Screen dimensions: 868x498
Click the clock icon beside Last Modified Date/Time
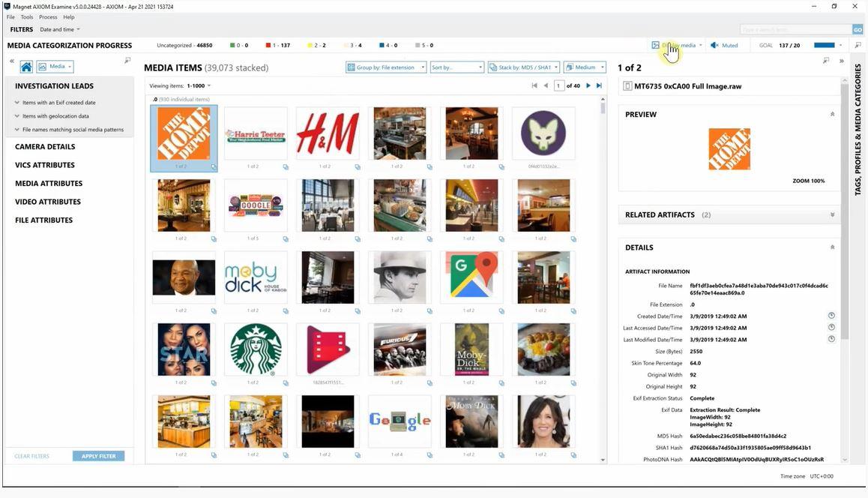[831, 339]
